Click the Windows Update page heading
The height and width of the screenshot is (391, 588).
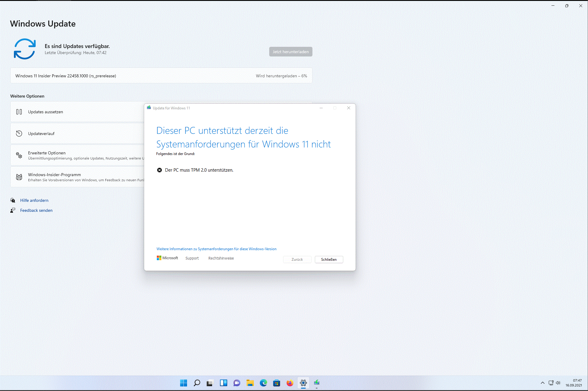click(43, 24)
